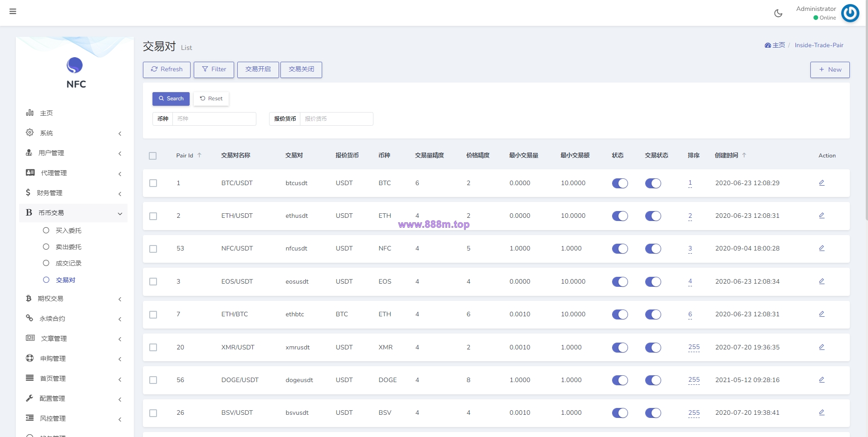
Task: Switch to dark mode moon icon
Action: [778, 13]
